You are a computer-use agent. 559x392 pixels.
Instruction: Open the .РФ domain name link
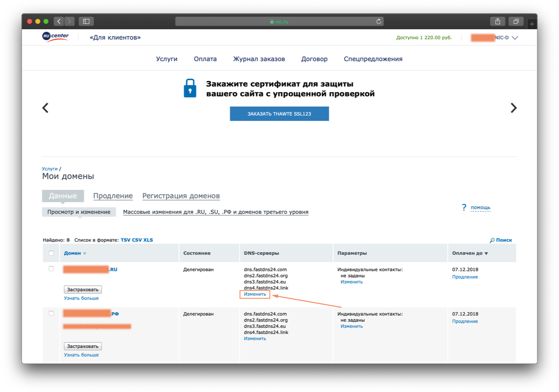[91, 314]
